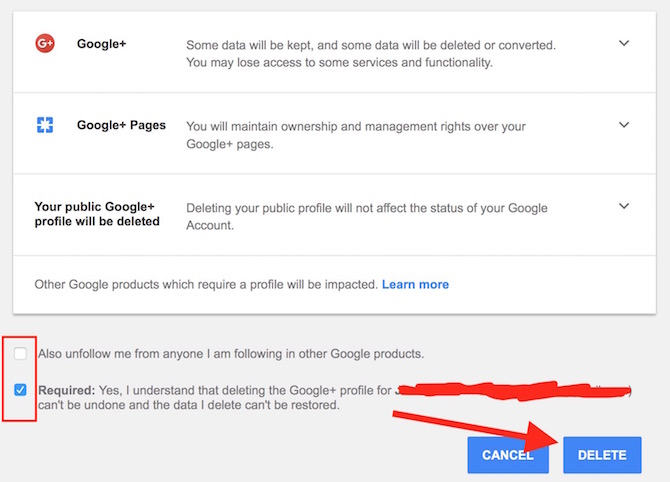Expand the public profile deletion details chevron
Image resolution: width=670 pixels, height=482 pixels.
click(x=624, y=207)
